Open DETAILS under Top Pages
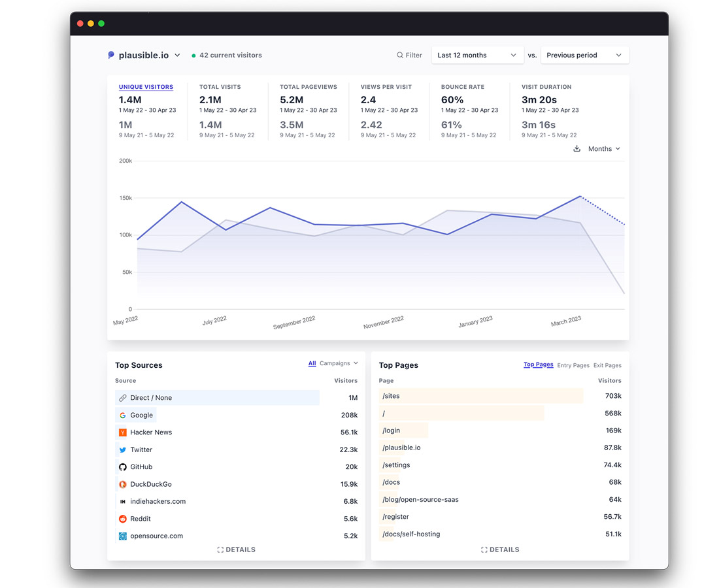 click(500, 549)
